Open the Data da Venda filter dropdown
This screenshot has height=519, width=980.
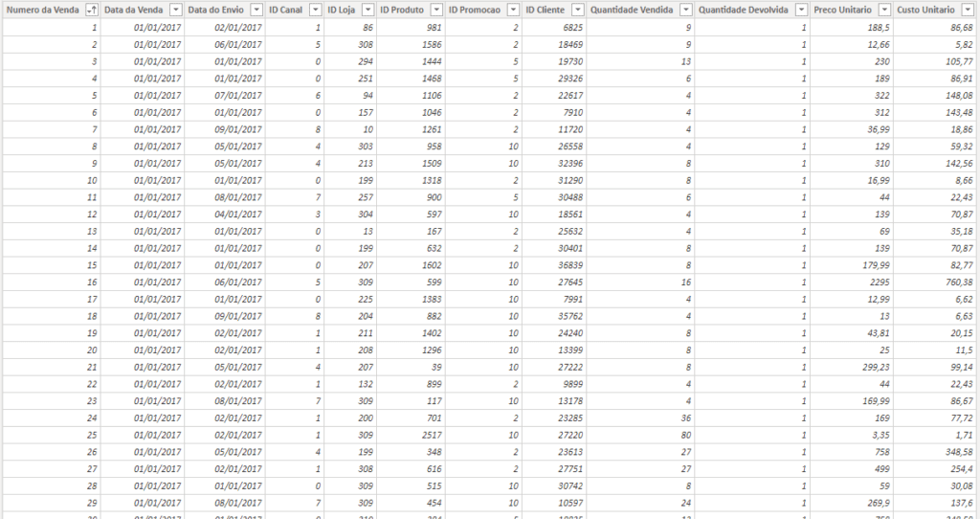[x=176, y=10]
